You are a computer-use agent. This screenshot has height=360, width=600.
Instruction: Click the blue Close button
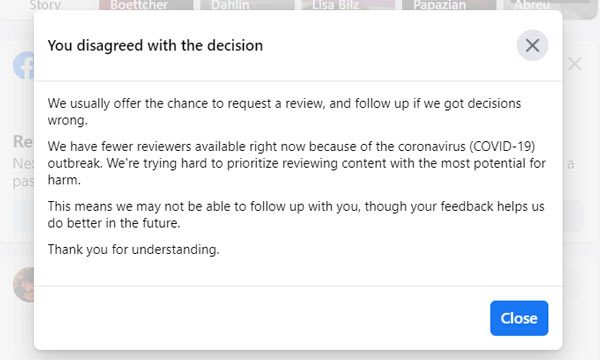click(x=519, y=318)
